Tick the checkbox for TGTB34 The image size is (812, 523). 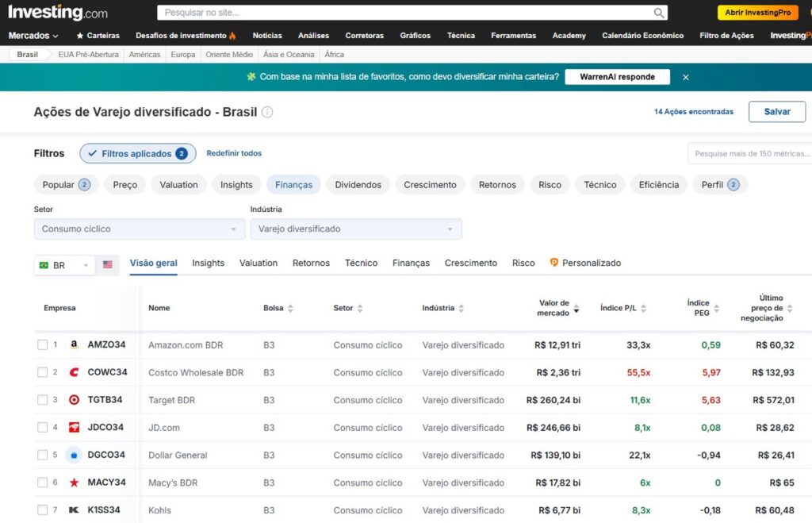[x=43, y=400]
